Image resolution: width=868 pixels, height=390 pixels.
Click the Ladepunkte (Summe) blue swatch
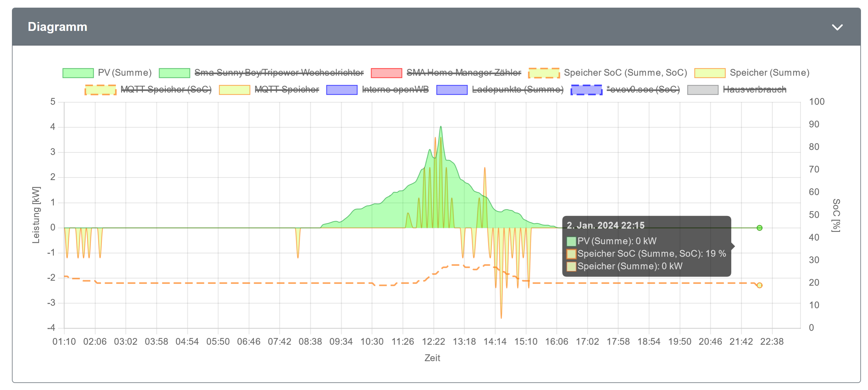[x=452, y=90]
